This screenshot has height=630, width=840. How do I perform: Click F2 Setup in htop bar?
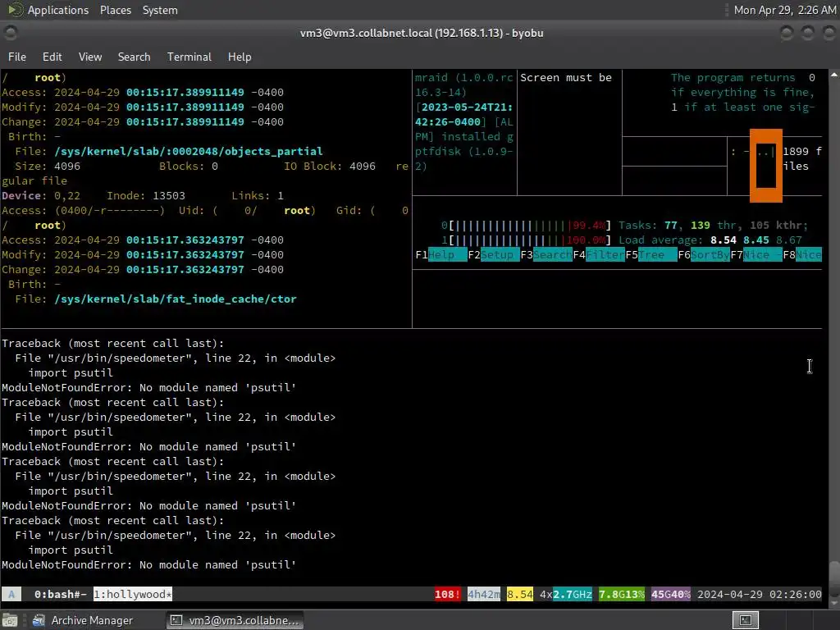pyautogui.click(x=493, y=255)
